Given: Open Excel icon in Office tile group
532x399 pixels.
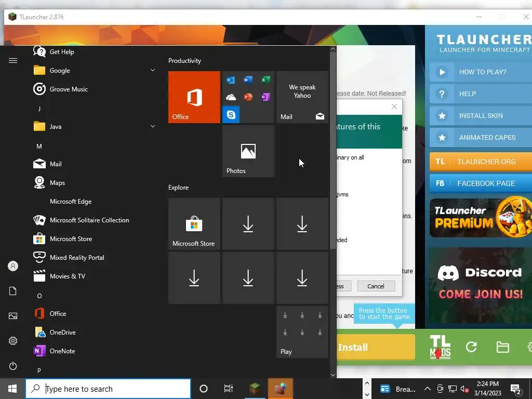Looking at the screenshot, I should 265,79.
